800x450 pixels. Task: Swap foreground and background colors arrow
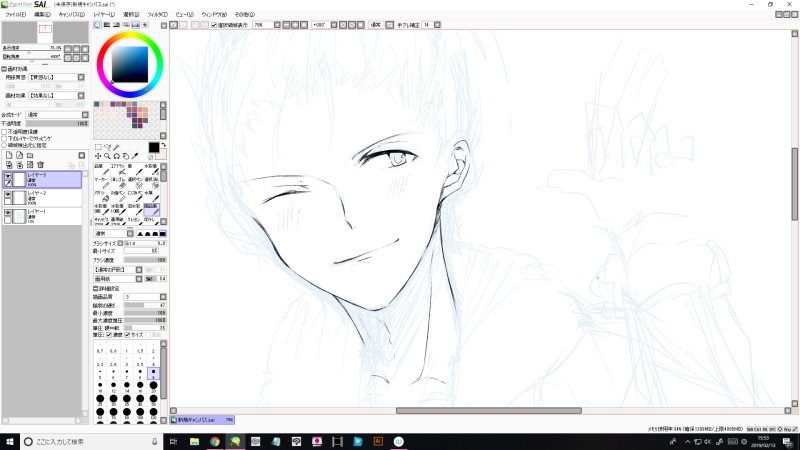click(163, 145)
